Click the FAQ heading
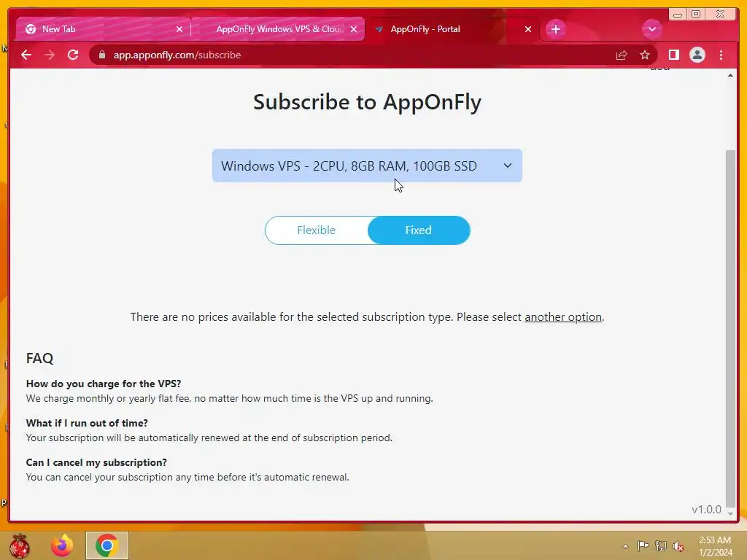Viewport: 747px width, 560px height. (39, 358)
